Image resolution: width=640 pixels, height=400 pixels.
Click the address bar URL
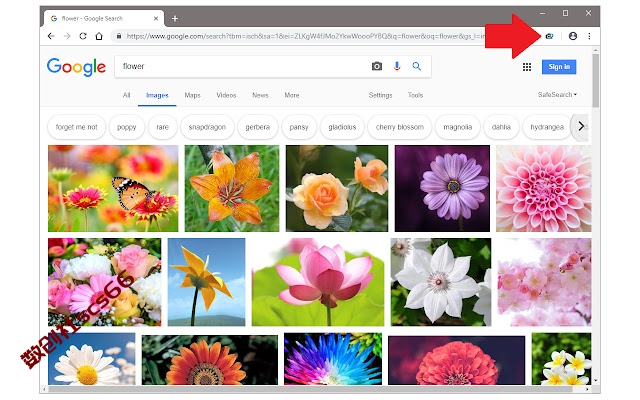[305, 36]
